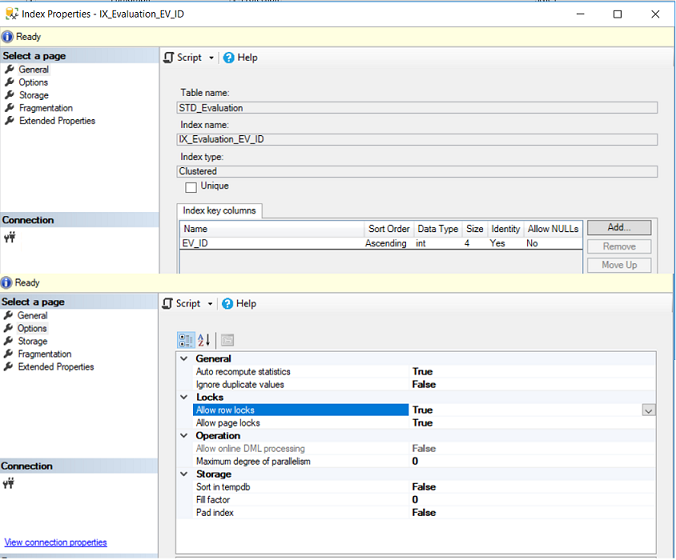Click the Property Pages grid toolbar icon

point(227,340)
